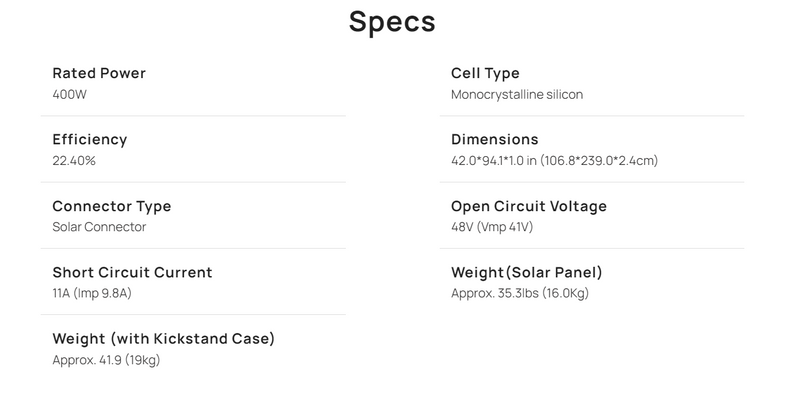This screenshot has width=800, height=393.
Task: Click the Approx. 35.3lbs (16.0Kg) value
Action: 520,293
